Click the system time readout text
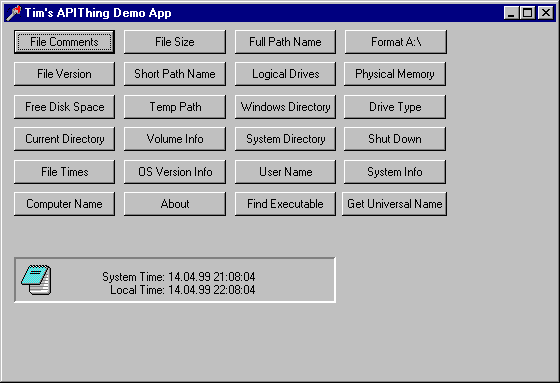The height and width of the screenshot is (383, 560). tap(179, 277)
